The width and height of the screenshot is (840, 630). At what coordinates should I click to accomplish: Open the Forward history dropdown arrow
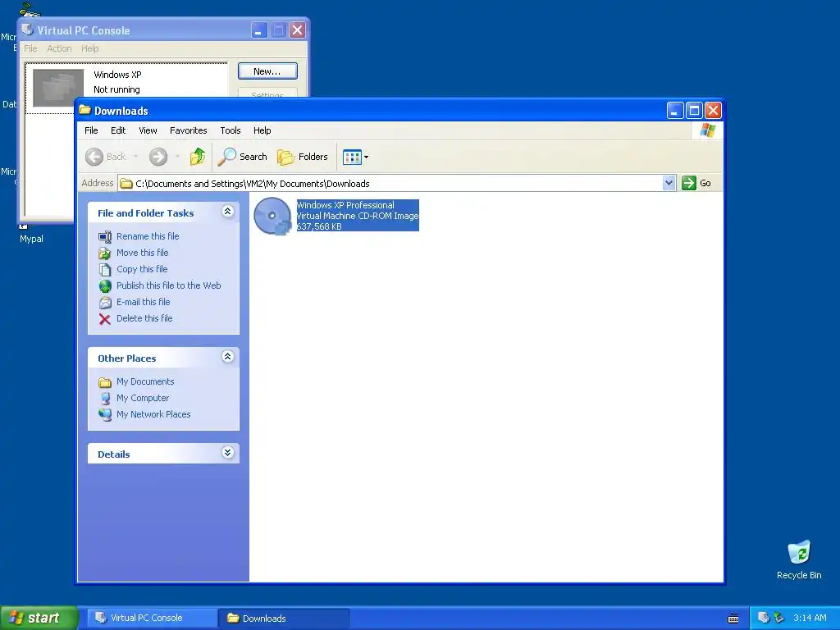click(x=177, y=157)
